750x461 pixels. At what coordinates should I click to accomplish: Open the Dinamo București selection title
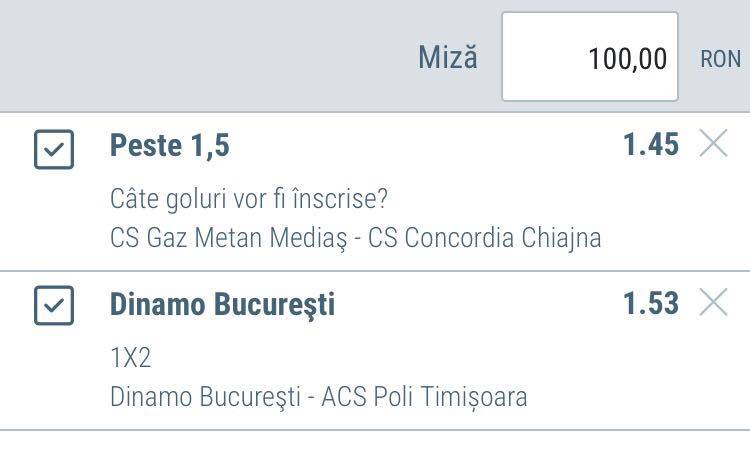[222, 305]
